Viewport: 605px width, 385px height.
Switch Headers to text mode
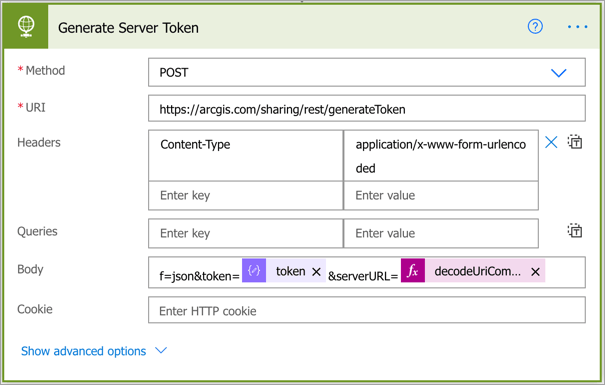tap(575, 142)
